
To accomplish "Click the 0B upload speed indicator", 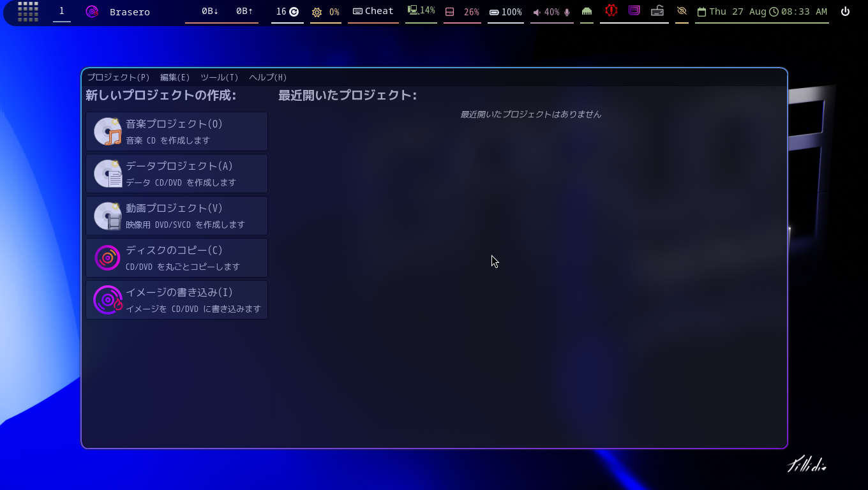I will click(x=244, y=11).
